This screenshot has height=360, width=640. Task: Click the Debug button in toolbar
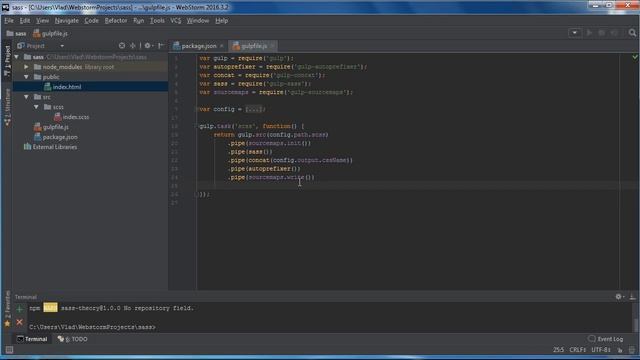[x=601, y=33]
